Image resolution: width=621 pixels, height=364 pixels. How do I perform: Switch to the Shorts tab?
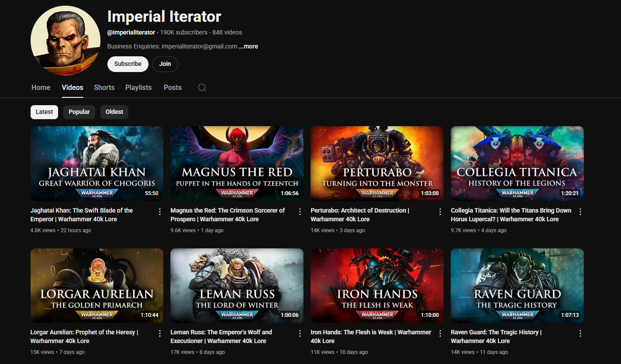pyautogui.click(x=104, y=88)
